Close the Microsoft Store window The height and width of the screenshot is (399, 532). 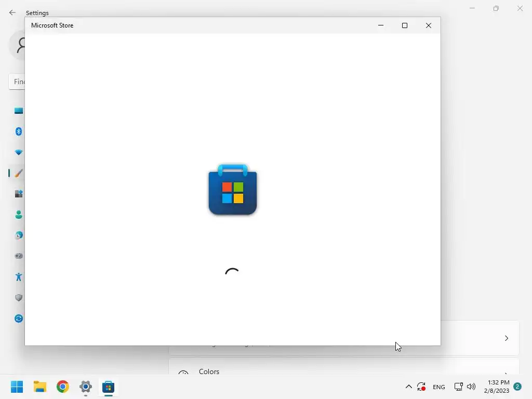click(429, 25)
